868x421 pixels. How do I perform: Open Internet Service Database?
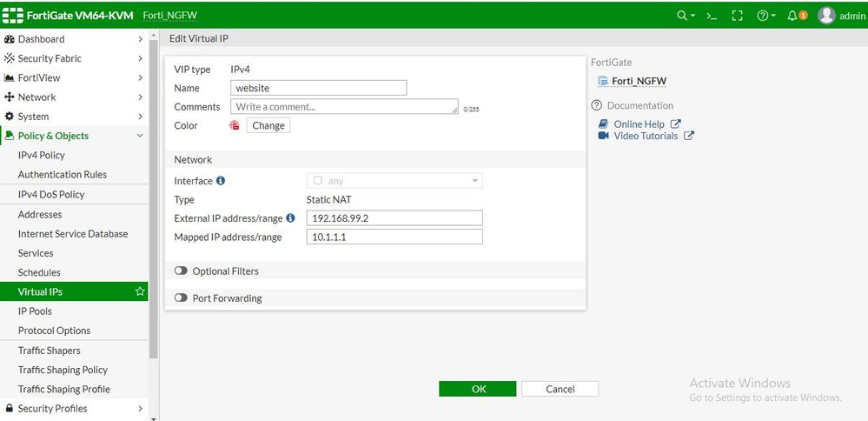point(74,234)
